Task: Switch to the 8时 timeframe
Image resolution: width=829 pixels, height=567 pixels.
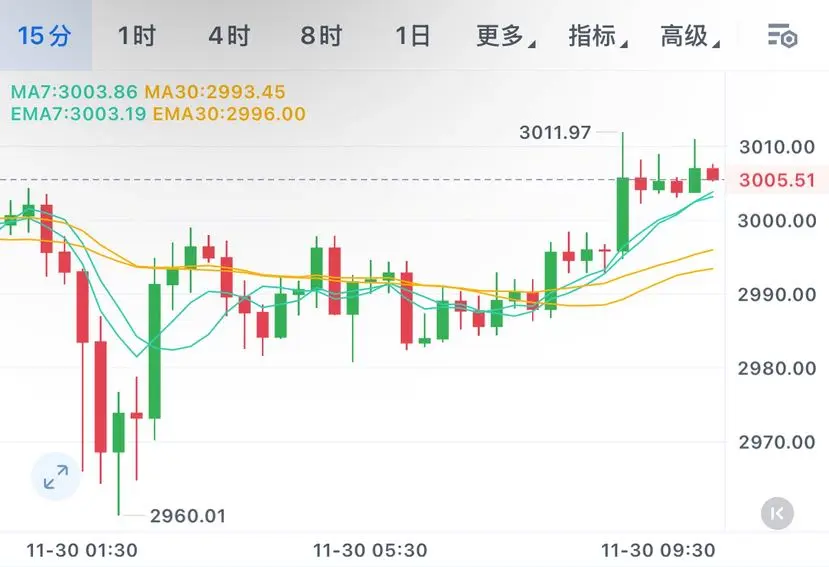Action: tap(321, 36)
